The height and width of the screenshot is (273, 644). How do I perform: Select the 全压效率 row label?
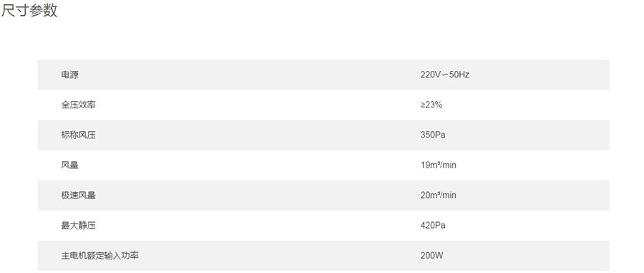78,105
